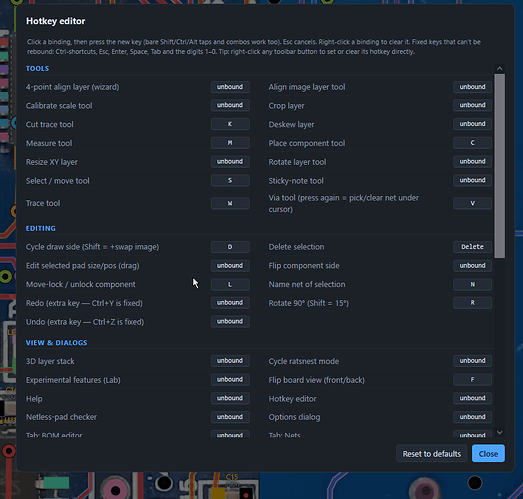Change the Trace tool W binding
Image resolution: width=523 pixels, height=499 pixels.
click(x=230, y=203)
